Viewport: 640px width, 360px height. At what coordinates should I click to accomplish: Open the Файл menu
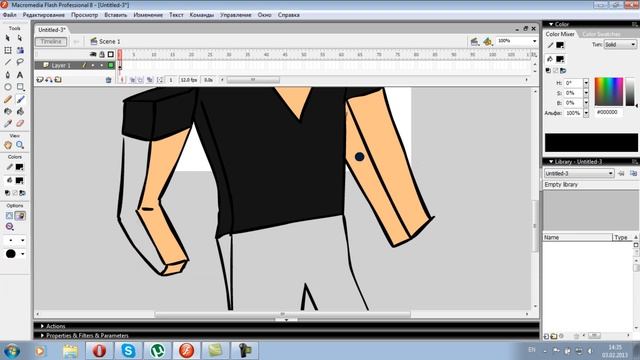tap(9, 15)
